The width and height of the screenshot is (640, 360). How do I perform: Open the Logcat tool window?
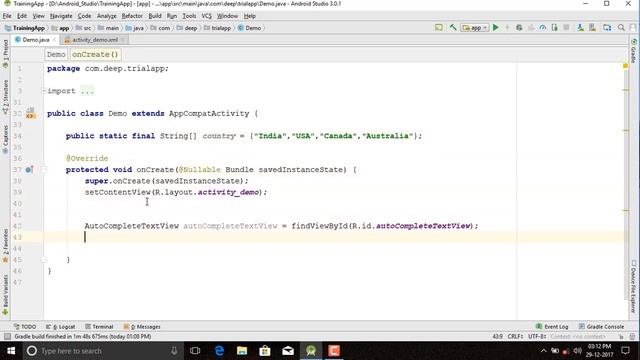point(60,327)
